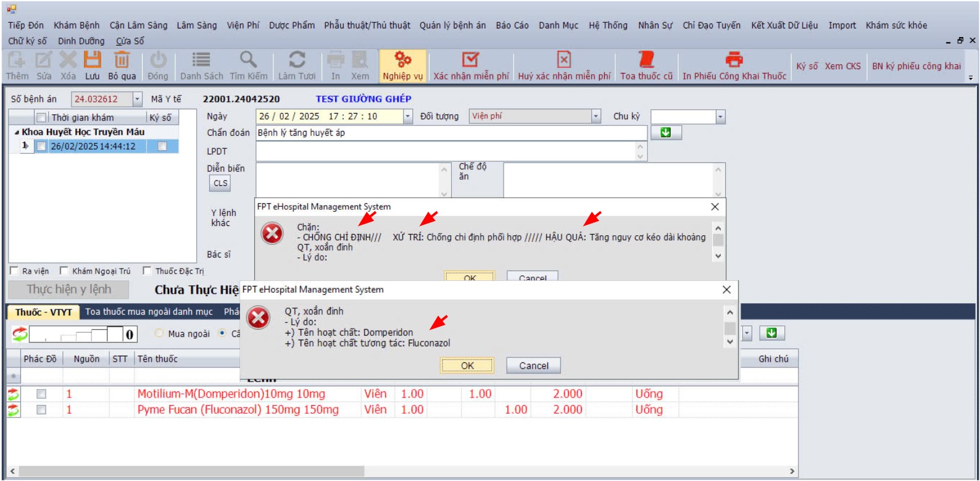Image resolution: width=980 pixels, height=481 pixels.
Task: Open the Đối tượng Viện phí dropdown
Action: click(596, 116)
